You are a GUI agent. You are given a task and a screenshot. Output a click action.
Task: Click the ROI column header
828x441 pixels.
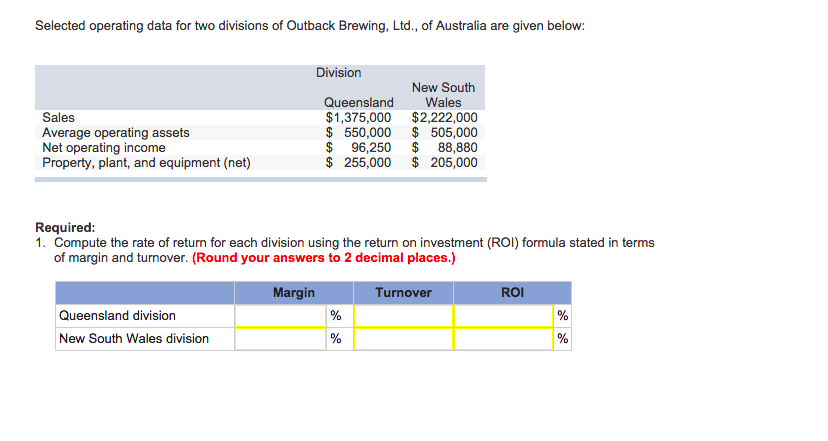[x=512, y=293]
